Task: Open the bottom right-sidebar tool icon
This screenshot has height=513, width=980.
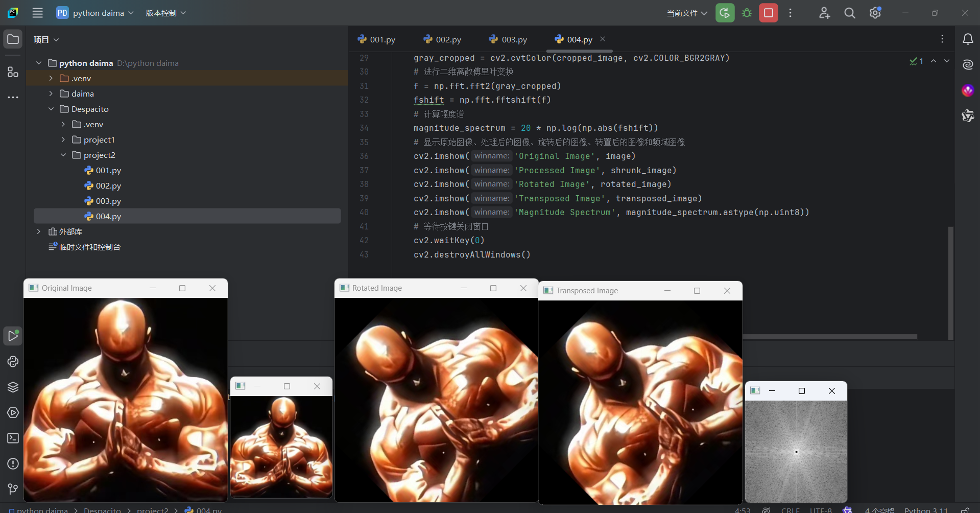Action: [x=968, y=116]
